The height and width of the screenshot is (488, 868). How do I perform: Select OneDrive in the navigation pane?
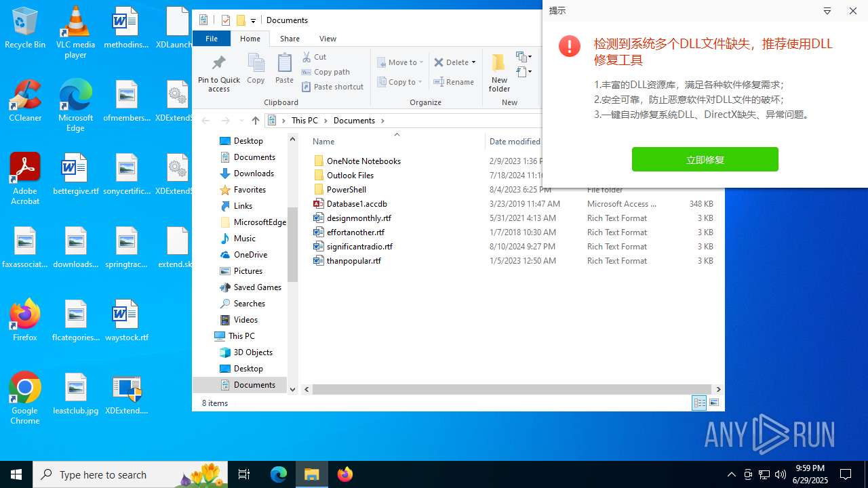[x=250, y=255]
